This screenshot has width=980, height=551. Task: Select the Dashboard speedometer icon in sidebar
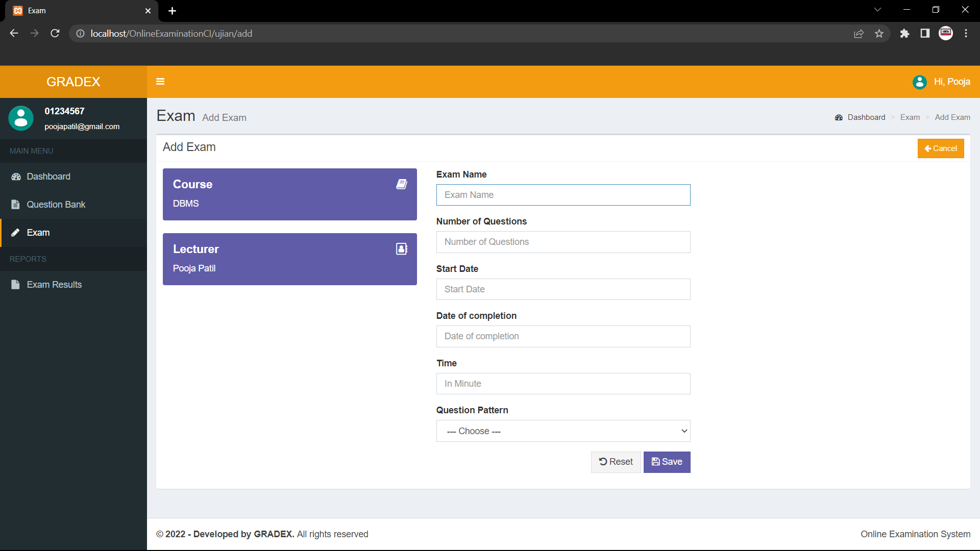[15, 177]
